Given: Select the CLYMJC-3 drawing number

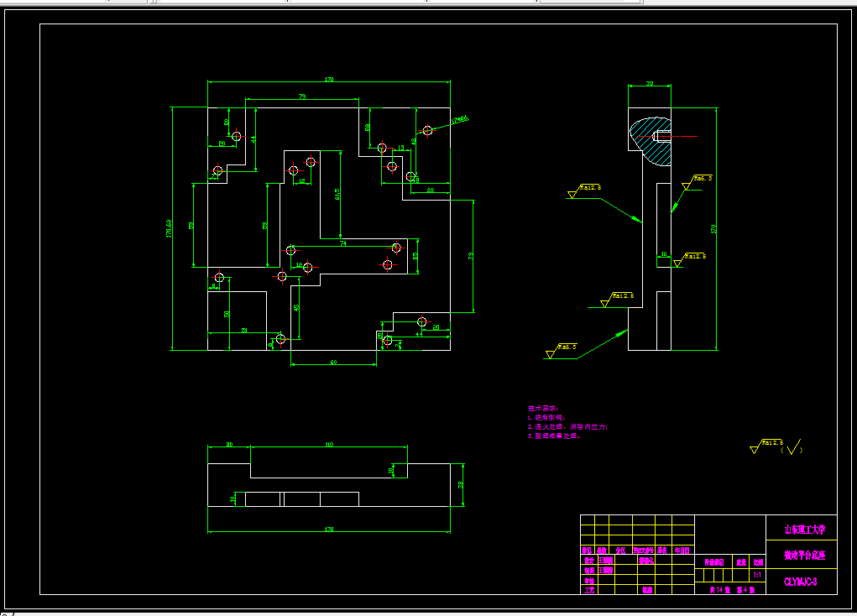Looking at the screenshot, I should pos(800,582).
